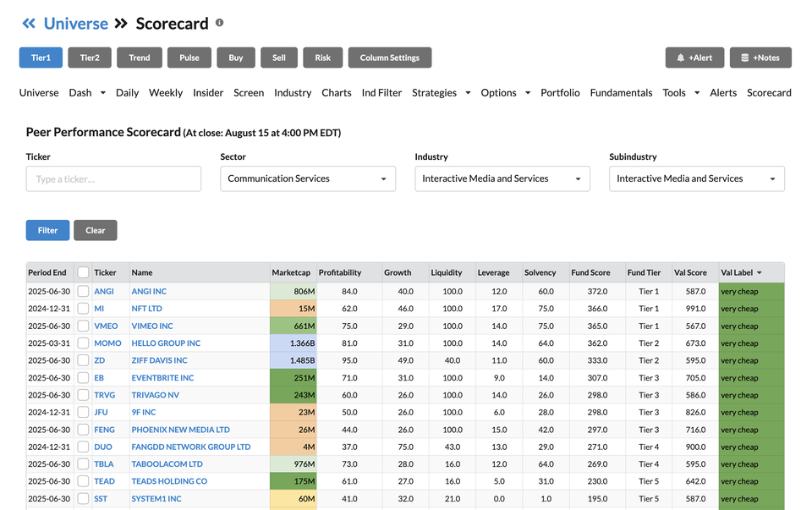Go to Universe breadcrumb link
The image size is (812, 510).
(x=75, y=24)
